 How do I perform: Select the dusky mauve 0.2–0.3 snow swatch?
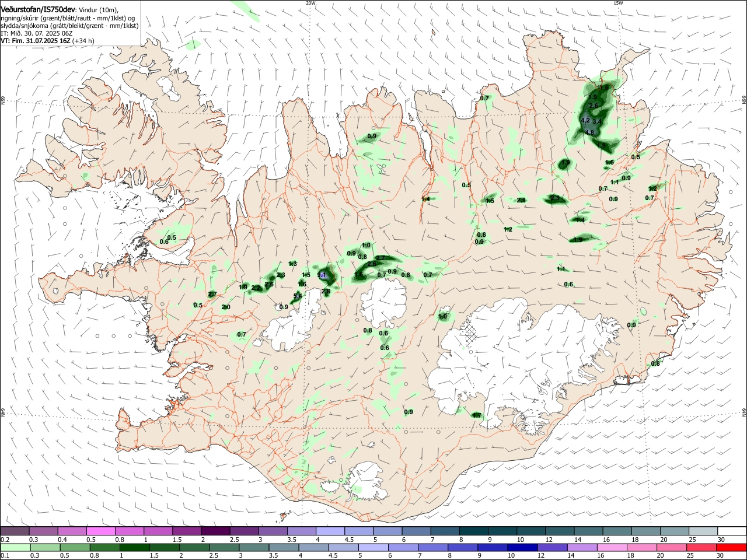15,531
